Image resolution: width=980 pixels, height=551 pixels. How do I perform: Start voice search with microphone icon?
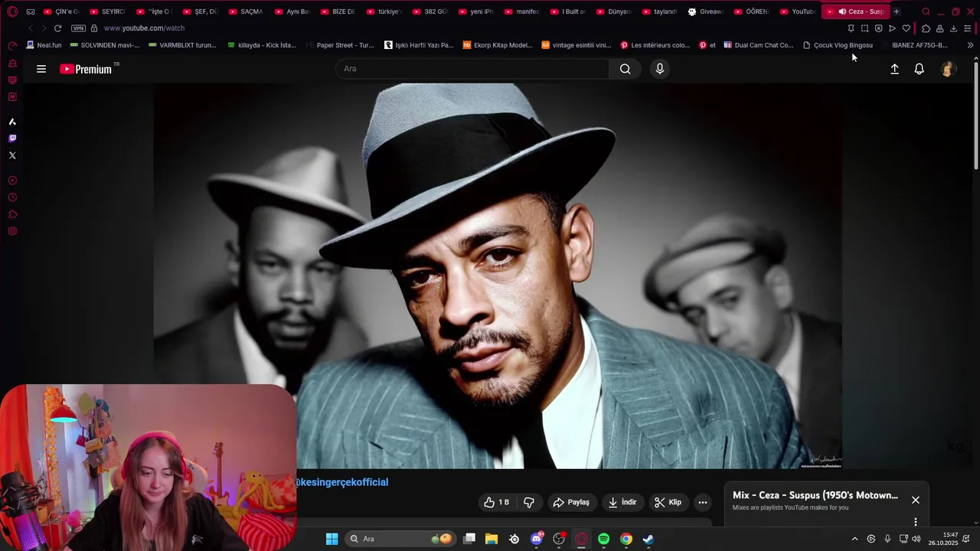coord(660,69)
